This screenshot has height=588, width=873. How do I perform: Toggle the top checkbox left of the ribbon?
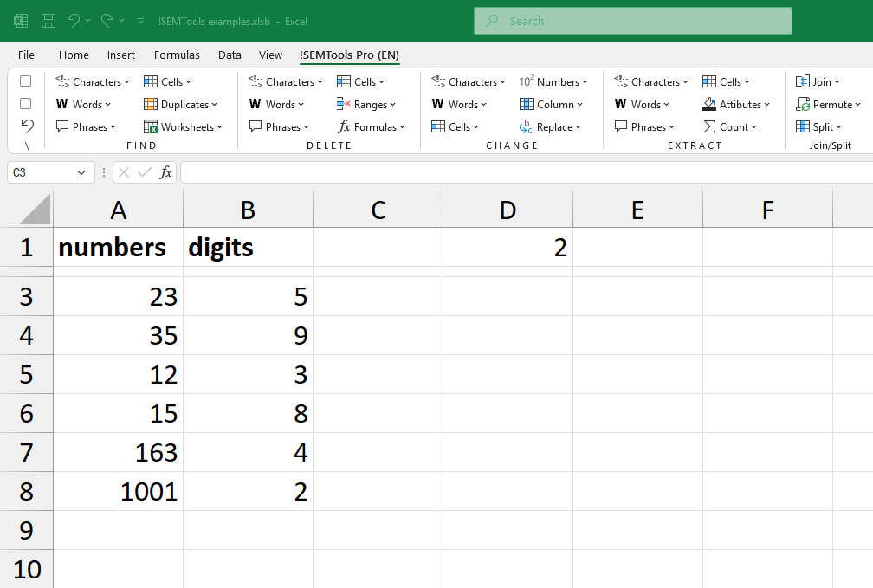(x=25, y=81)
